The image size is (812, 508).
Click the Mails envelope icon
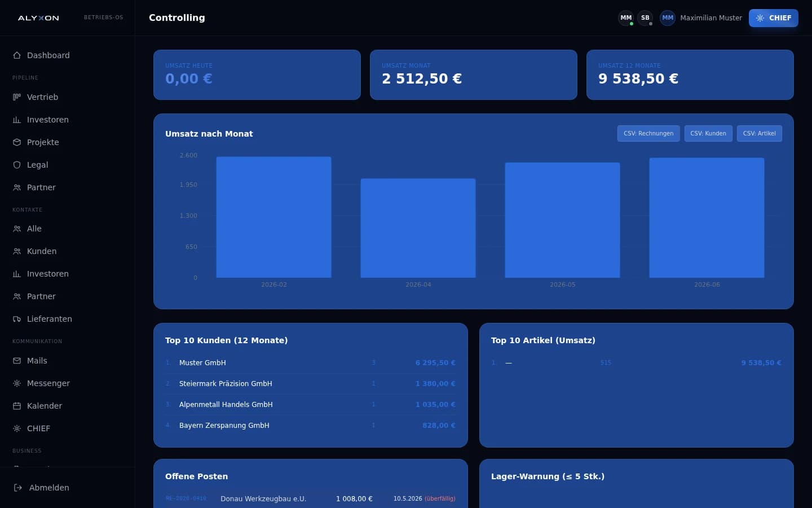pos(17,361)
